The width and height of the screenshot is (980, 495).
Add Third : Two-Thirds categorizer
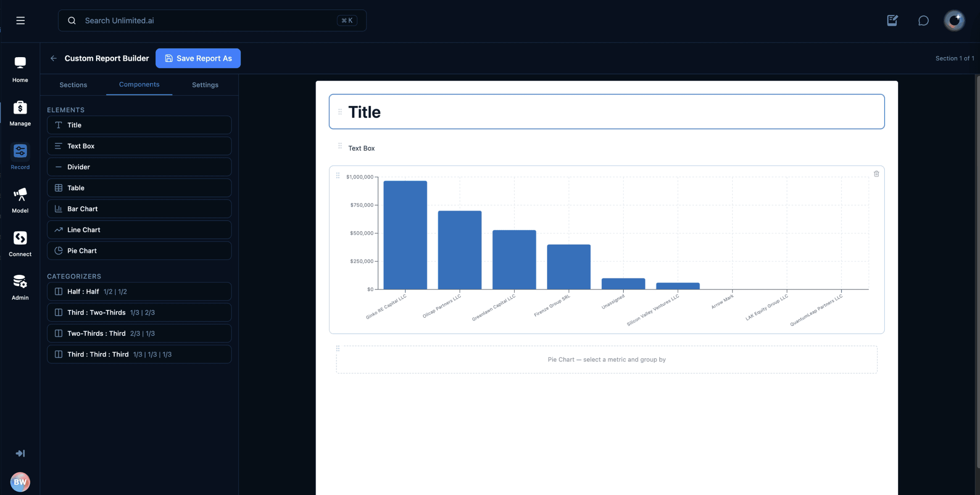[x=139, y=313]
